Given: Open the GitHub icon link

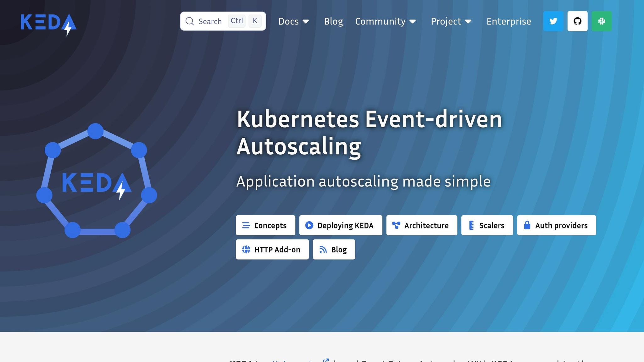Looking at the screenshot, I should pos(577,21).
